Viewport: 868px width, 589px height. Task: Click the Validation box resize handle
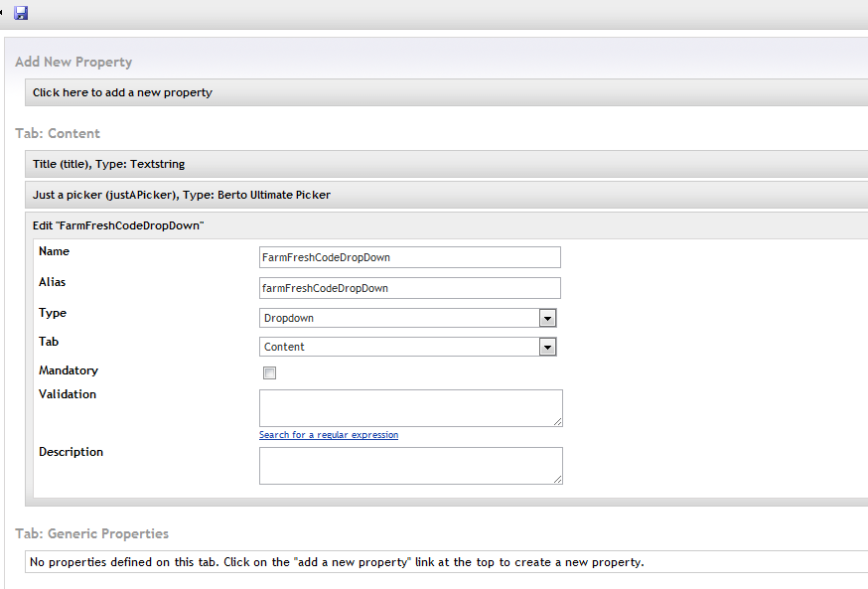pyautogui.click(x=558, y=422)
